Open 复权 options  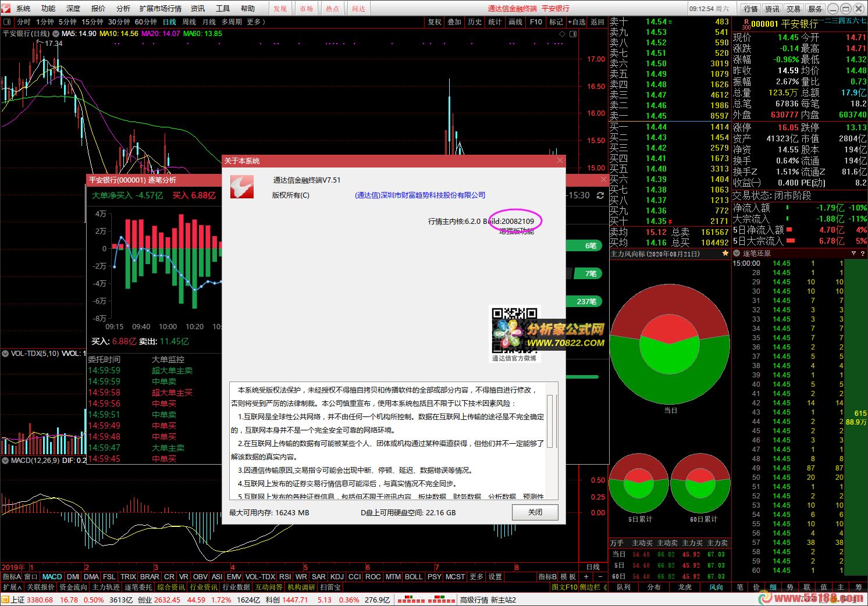(x=435, y=22)
